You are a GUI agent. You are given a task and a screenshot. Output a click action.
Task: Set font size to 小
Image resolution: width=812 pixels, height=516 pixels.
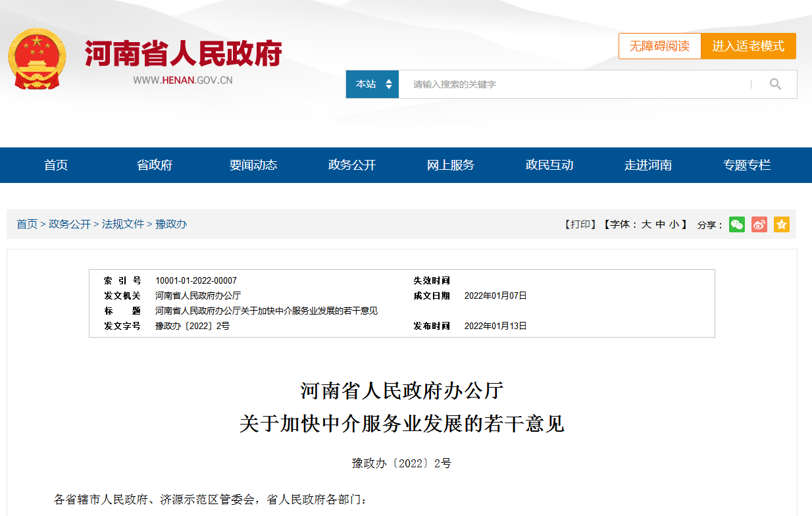coord(674,224)
